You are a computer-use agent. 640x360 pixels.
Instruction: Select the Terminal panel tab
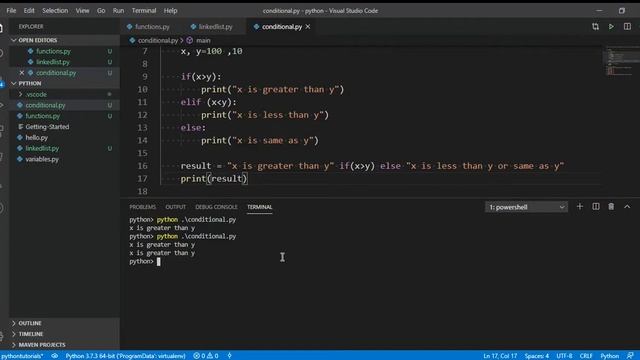pyautogui.click(x=260, y=207)
